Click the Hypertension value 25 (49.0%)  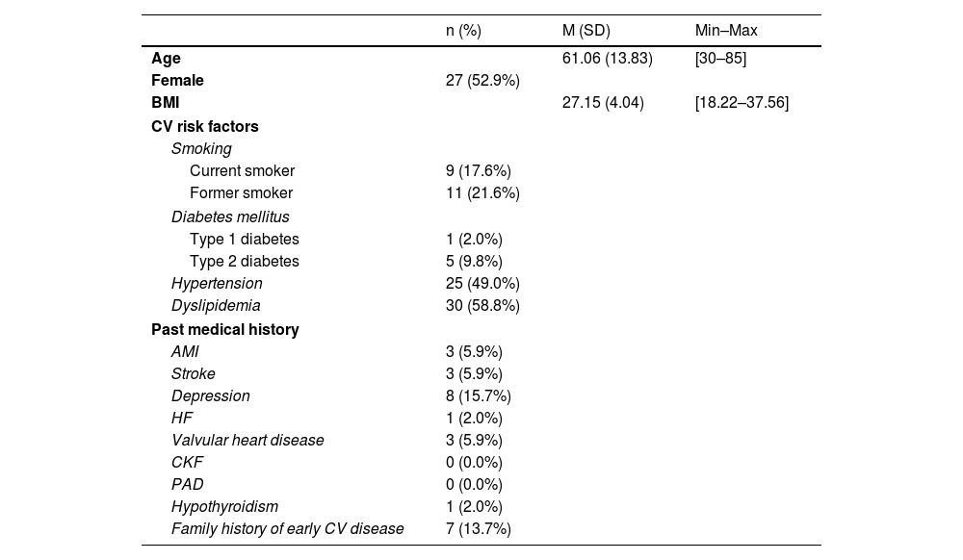pyautogui.click(x=482, y=284)
